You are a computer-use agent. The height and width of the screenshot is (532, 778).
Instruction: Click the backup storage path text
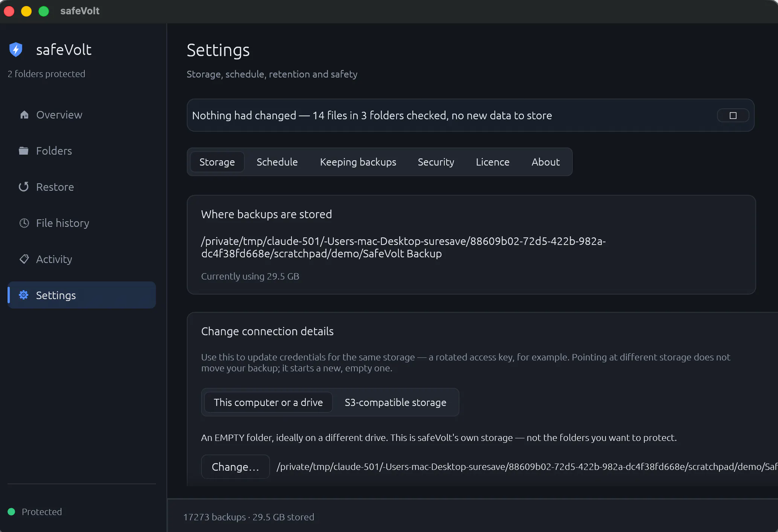point(403,247)
